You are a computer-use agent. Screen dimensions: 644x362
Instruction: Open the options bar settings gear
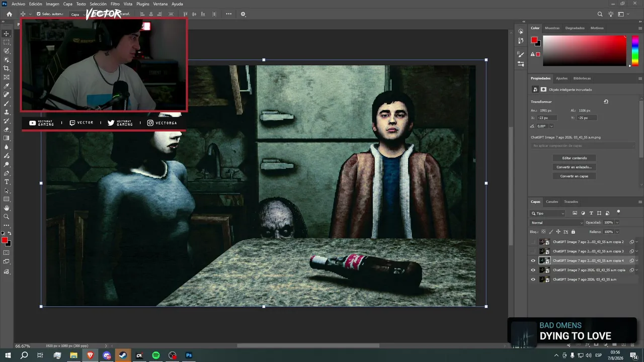click(x=243, y=14)
